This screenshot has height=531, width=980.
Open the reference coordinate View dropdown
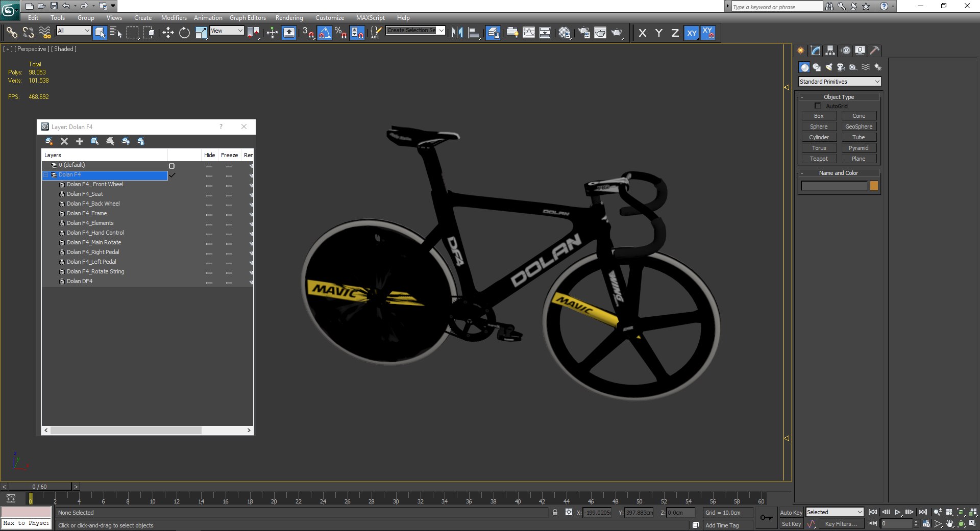tap(227, 31)
